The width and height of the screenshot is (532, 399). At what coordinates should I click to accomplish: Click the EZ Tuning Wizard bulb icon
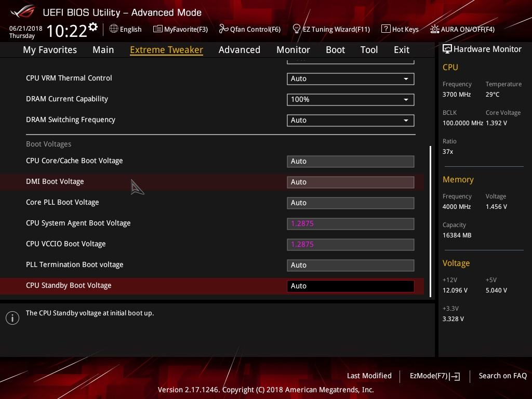296,29
